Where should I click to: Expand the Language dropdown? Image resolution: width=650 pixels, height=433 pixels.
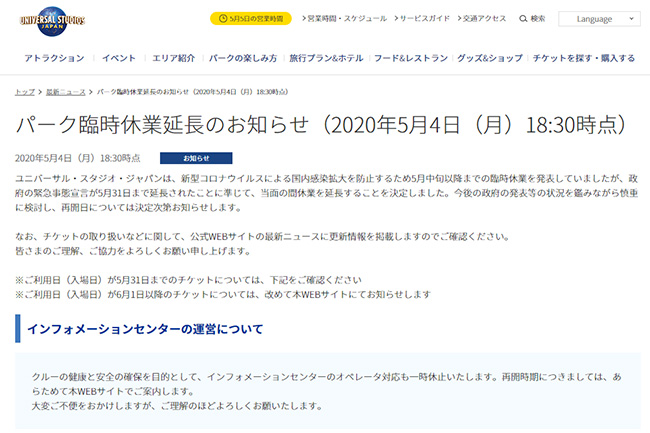pyautogui.click(x=599, y=19)
